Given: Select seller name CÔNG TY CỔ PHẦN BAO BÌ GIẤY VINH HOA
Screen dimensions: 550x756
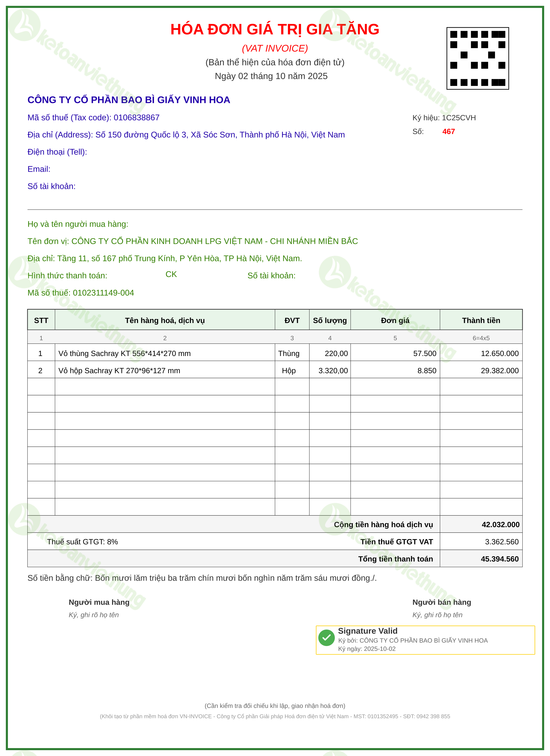Looking at the screenshot, I should point(129,100).
